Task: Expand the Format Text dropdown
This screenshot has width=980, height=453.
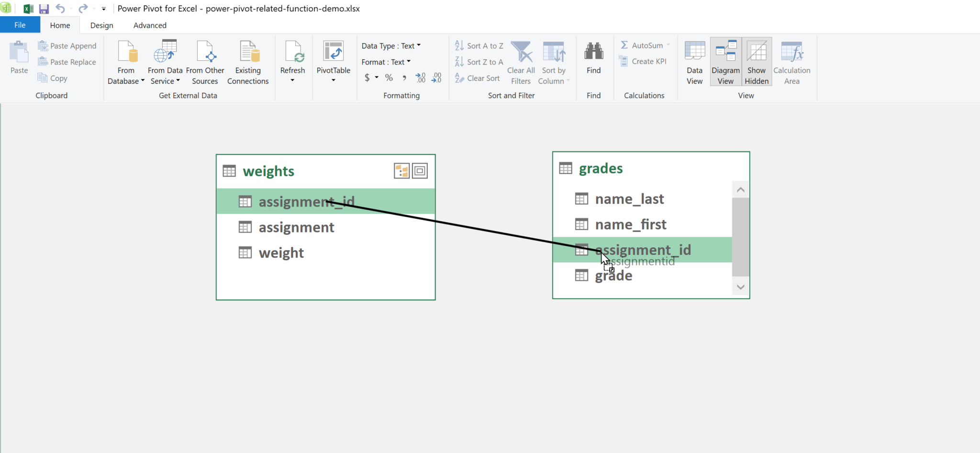Action: click(x=386, y=62)
